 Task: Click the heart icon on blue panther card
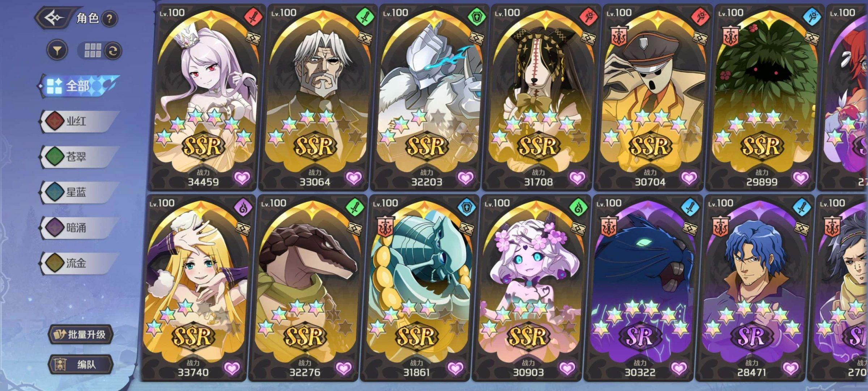[679, 368]
